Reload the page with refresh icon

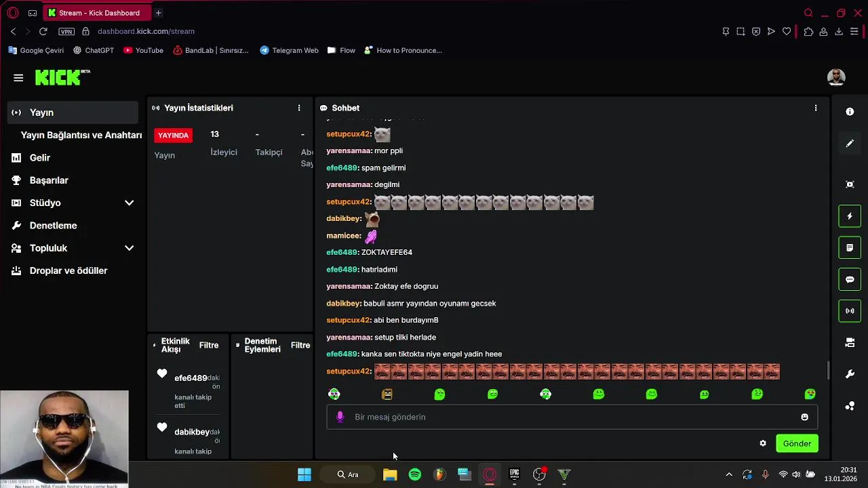point(43,31)
